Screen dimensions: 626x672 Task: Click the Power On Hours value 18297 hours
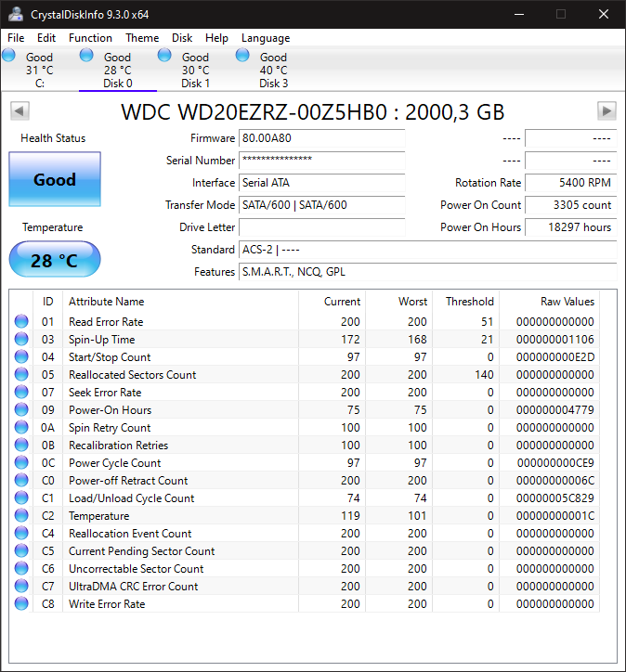(x=570, y=227)
